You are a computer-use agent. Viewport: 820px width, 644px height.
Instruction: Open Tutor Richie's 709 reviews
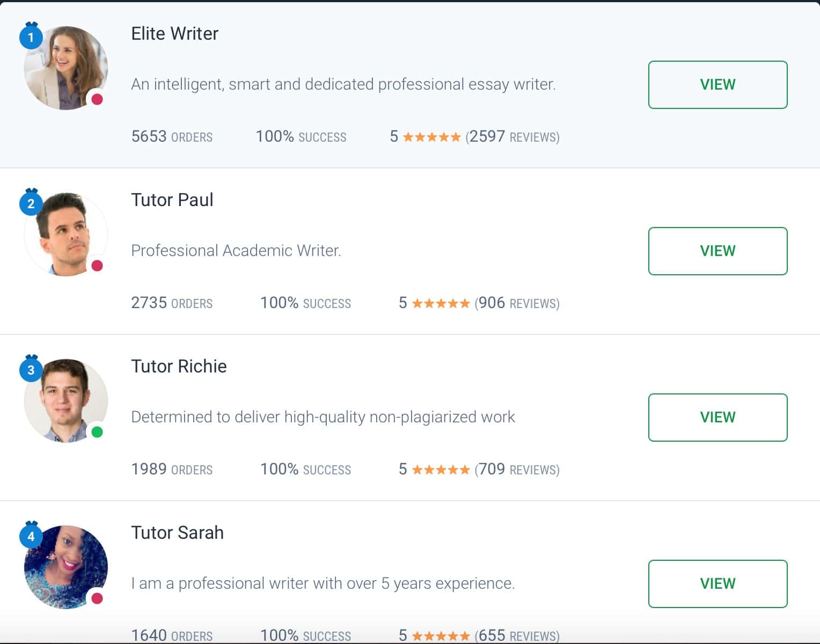(x=517, y=469)
